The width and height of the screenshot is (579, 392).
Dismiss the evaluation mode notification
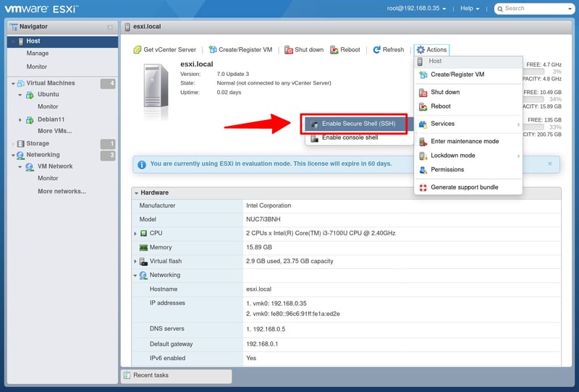[549, 164]
